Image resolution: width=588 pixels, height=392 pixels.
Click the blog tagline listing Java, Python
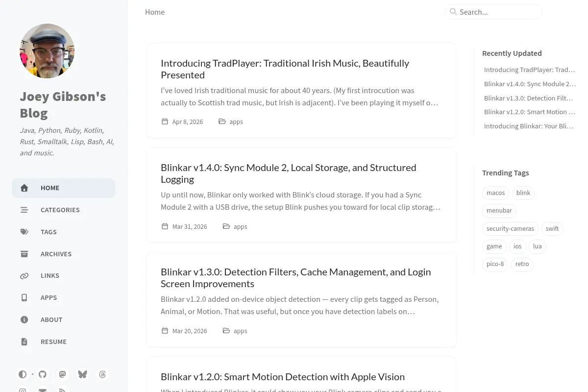click(x=67, y=142)
